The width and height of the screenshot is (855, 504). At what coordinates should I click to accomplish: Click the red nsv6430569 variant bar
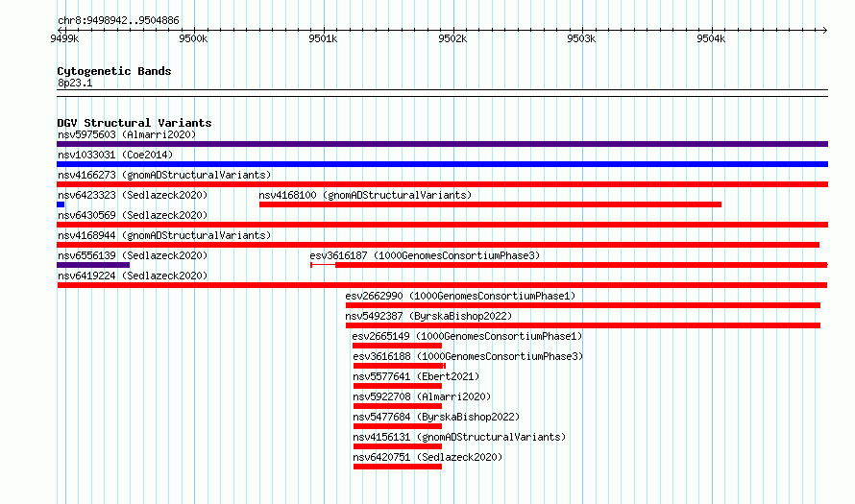pos(442,225)
